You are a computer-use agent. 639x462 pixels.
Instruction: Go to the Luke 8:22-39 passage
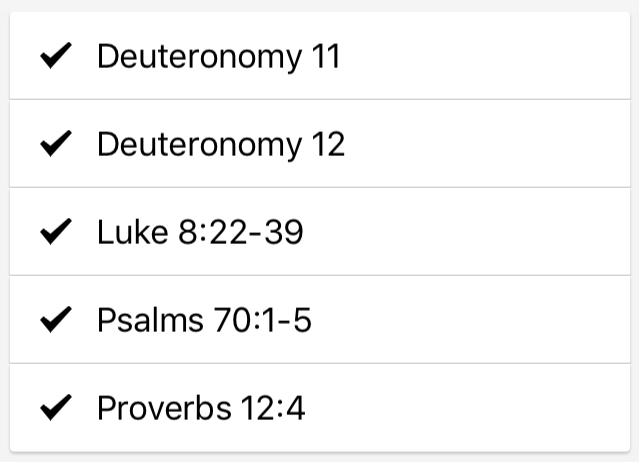200,233
